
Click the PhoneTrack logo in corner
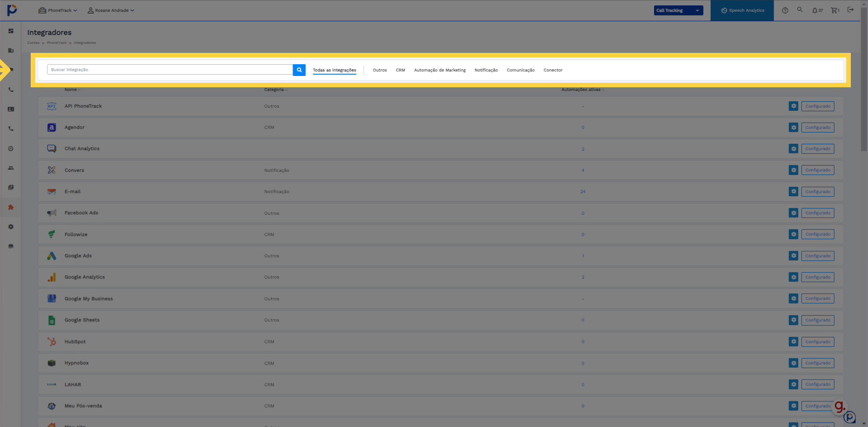(x=12, y=10)
